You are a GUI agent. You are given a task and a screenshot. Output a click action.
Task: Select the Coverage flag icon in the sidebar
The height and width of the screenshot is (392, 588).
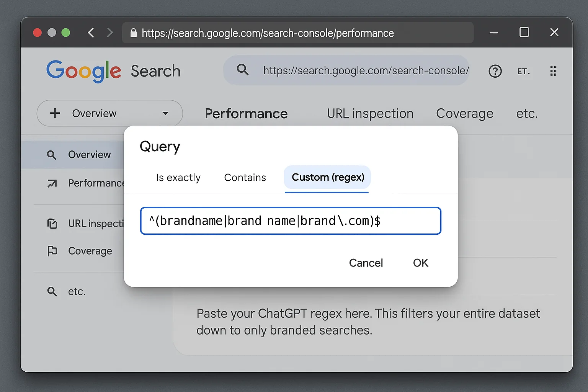tap(52, 251)
